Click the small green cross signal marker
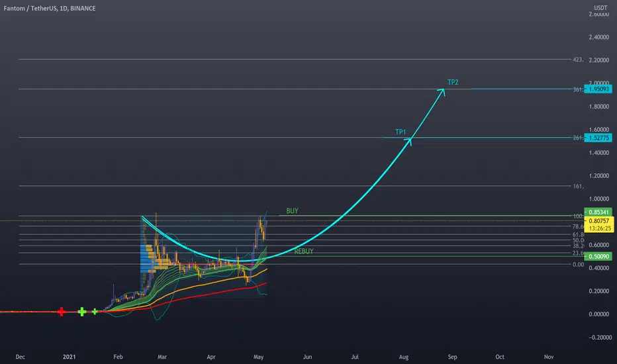This screenshot has height=364, width=617. click(95, 312)
